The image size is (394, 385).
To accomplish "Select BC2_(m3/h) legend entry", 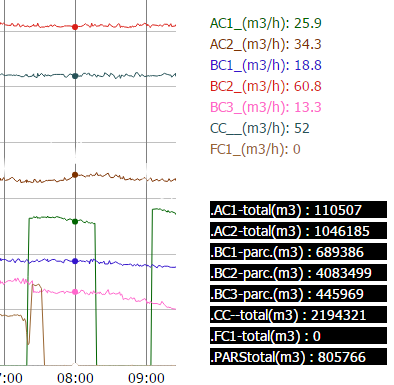I will point(266,86).
